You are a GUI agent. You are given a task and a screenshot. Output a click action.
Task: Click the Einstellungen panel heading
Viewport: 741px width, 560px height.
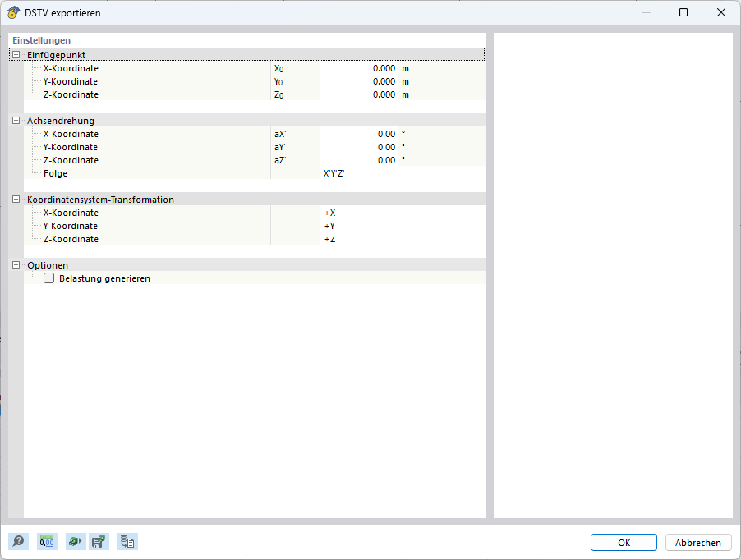point(42,40)
